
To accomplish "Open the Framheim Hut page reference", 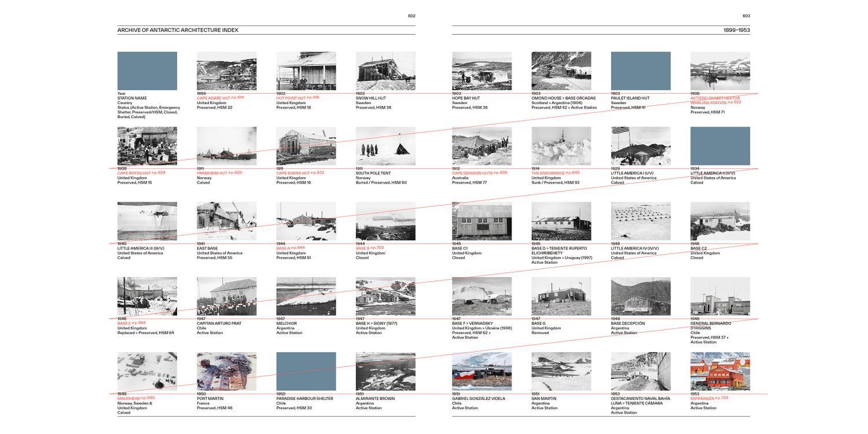I will [219, 173].
